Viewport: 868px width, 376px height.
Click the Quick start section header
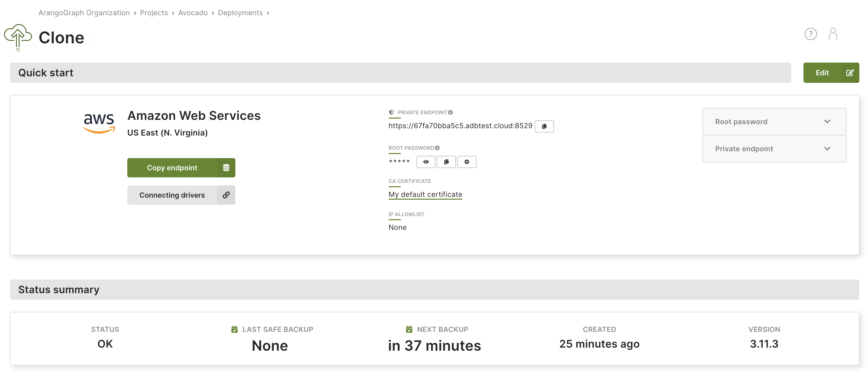tap(400, 73)
